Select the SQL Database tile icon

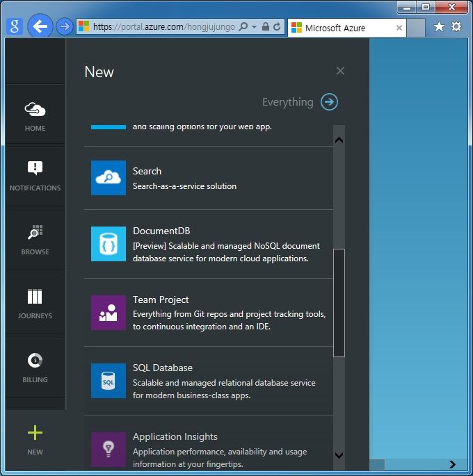click(x=109, y=381)
